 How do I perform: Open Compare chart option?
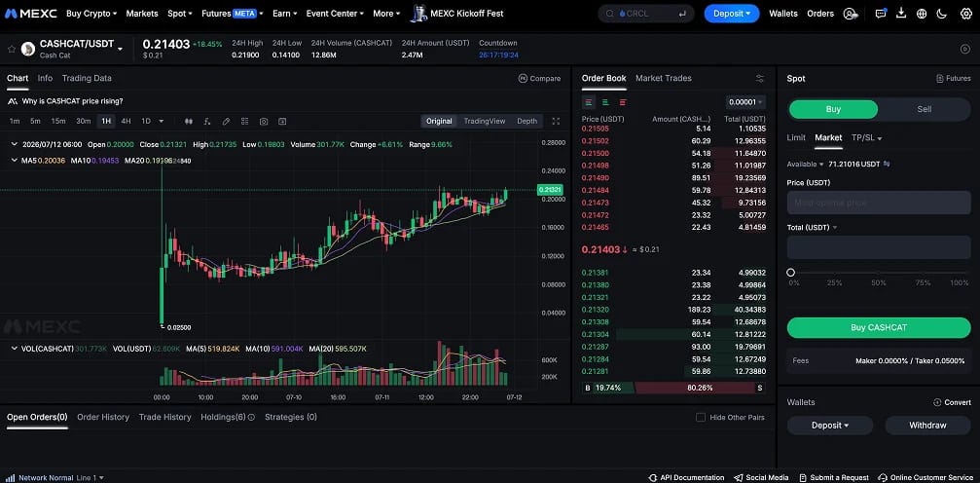point(539,78)
